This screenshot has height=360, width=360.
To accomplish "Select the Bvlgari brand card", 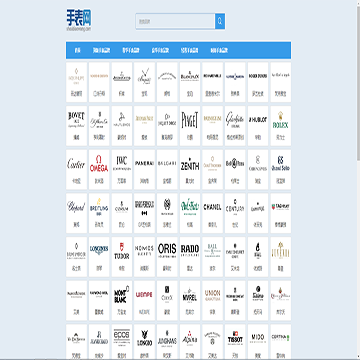I will click(167, 169).
